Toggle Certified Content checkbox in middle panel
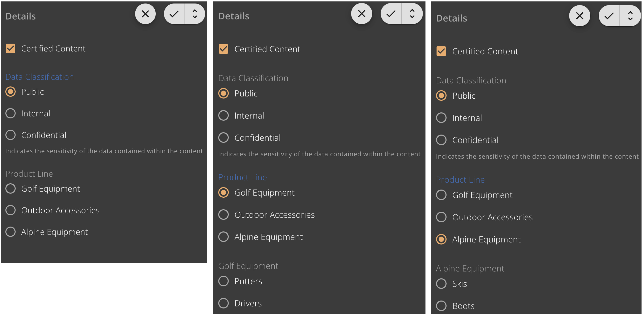The image size is (644, 316). [223, 49]
